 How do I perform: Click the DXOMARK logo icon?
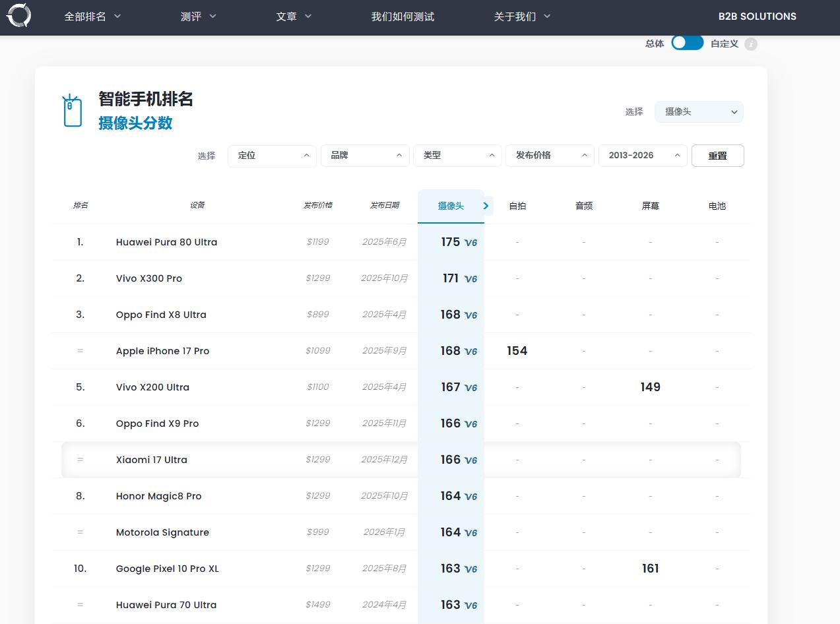[x=18, y=16]
